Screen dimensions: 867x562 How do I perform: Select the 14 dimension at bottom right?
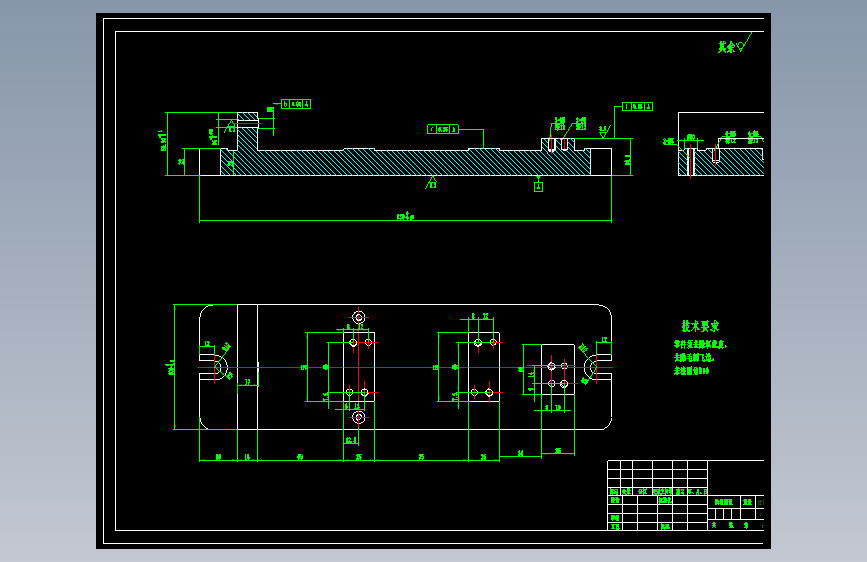pos(520,453)
